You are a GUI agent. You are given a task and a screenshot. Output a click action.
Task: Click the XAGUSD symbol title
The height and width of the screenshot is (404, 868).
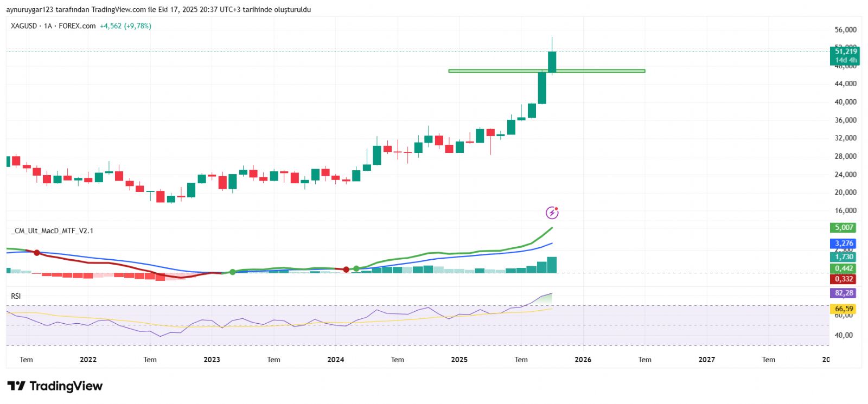(x=24, y=26)
